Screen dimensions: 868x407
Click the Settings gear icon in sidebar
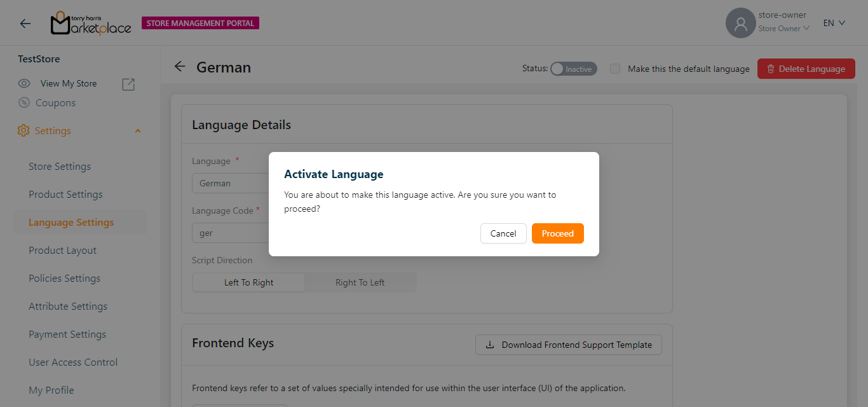coord(24,130)
